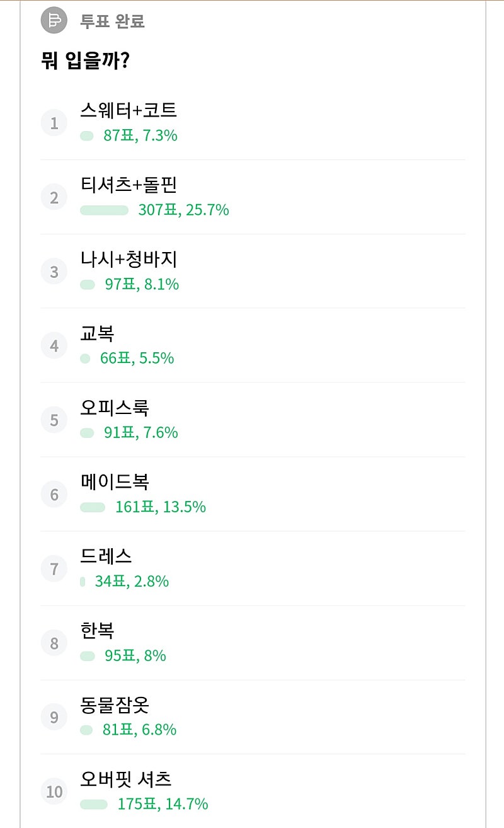
Task: Click the 동물잠옷 option label
Action: click(115, 705)
